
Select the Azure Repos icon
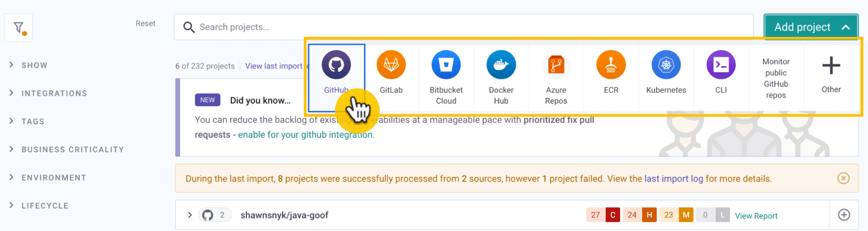[556, 65]
